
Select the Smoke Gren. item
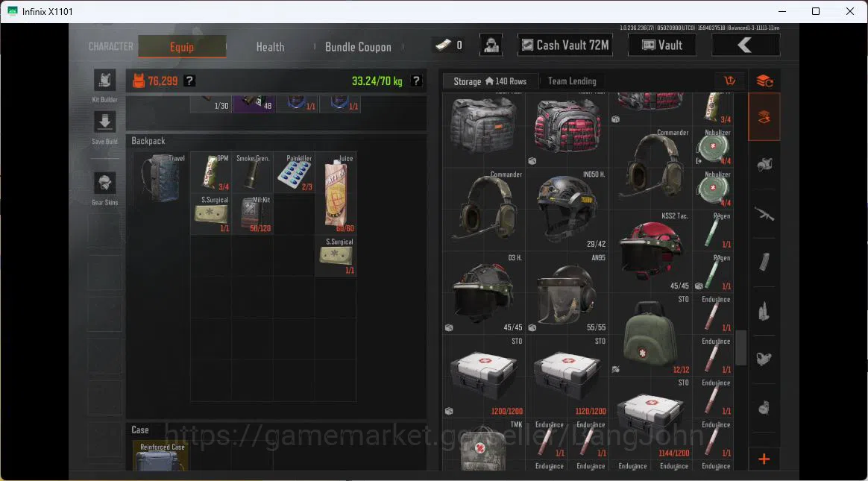pos(253,172)
